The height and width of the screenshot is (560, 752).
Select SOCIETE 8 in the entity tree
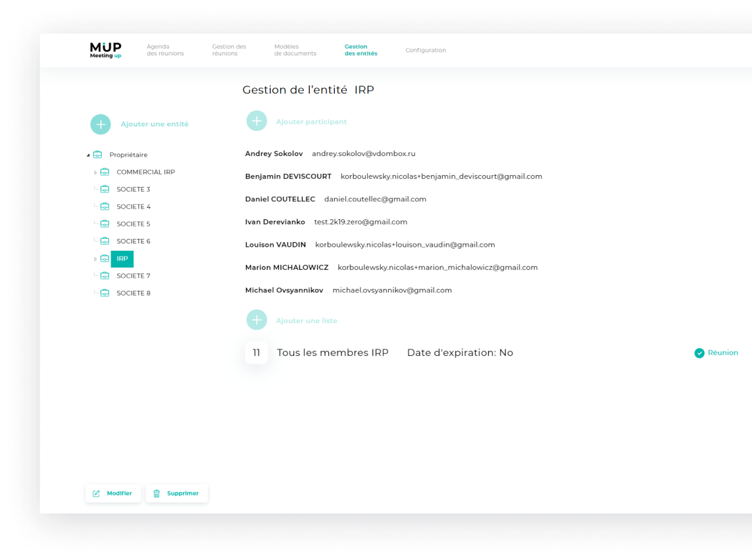point(134,293)
